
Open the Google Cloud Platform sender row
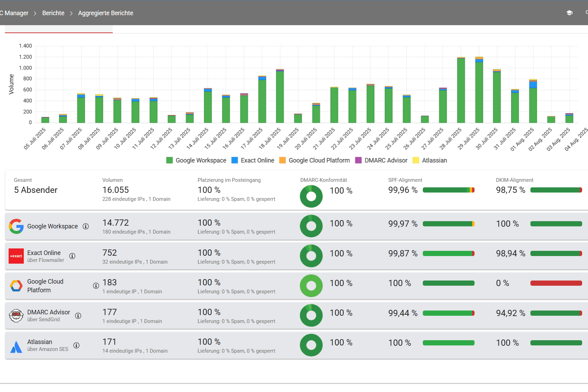(x=45, y=286)
